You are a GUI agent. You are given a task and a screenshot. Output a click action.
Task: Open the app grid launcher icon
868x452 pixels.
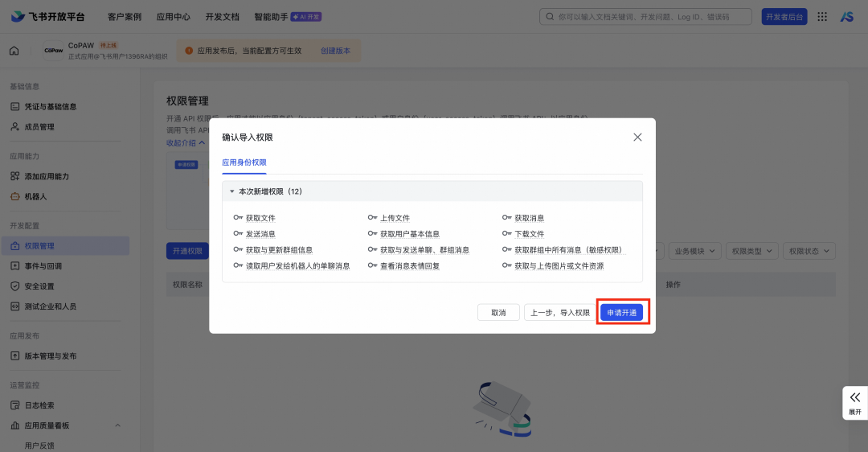[822, 16]
